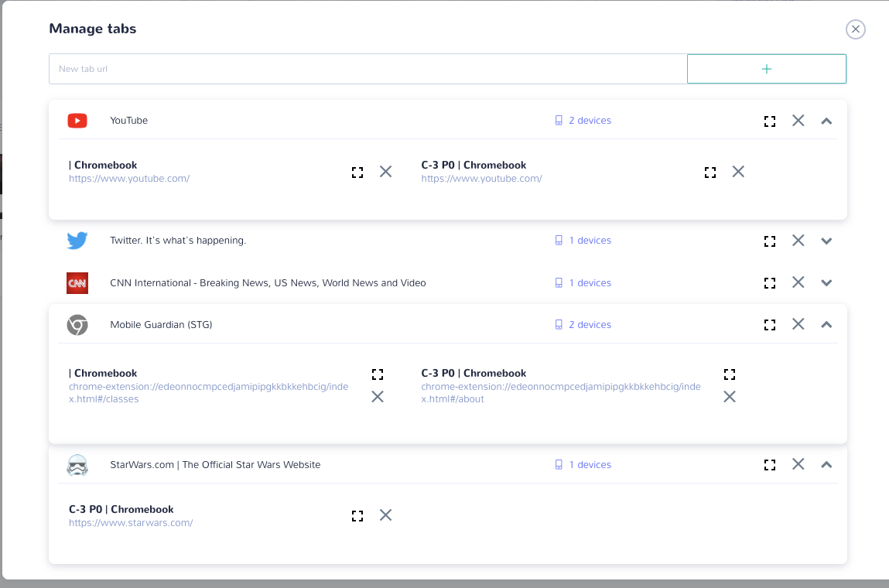The width and height of the screenshot is (889, 588).
Task: Open the starwars.com URL link
Action: 131,523
